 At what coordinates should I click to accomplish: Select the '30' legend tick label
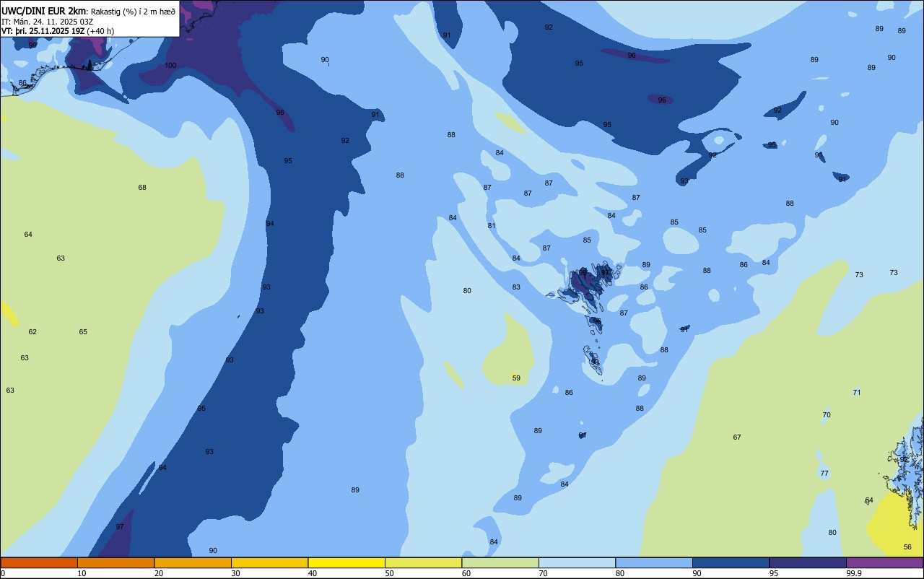[235, 574]
